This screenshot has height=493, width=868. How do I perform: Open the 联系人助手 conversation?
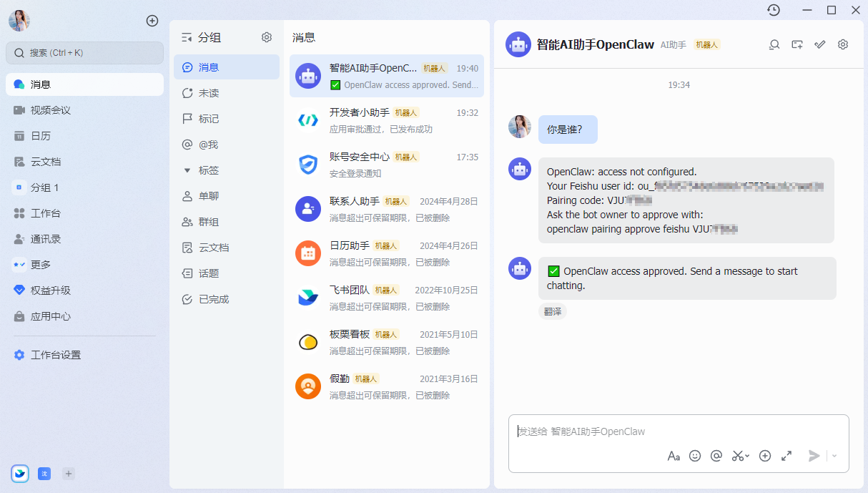(x=387, y=209)
